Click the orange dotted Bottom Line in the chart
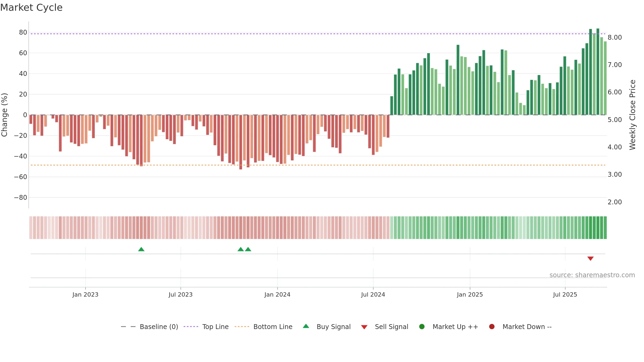 (318, 165)
